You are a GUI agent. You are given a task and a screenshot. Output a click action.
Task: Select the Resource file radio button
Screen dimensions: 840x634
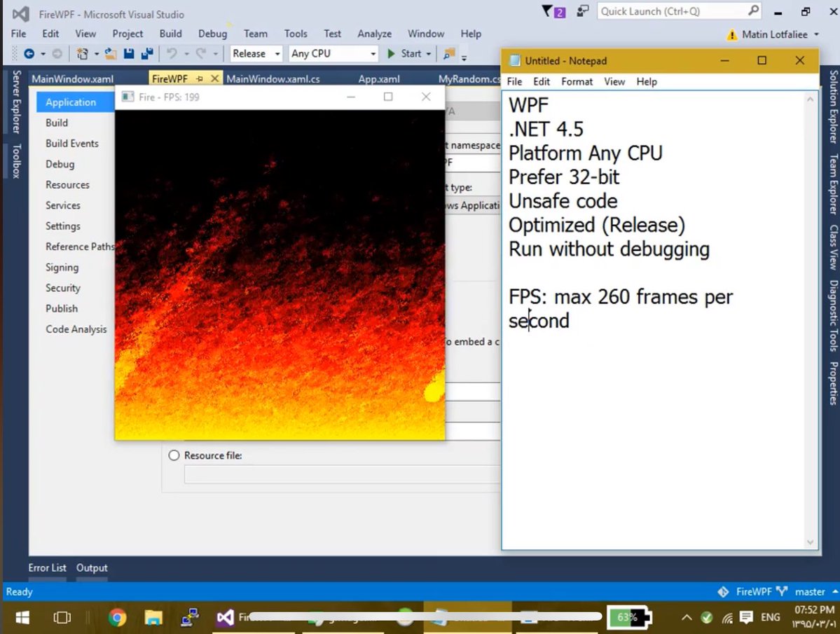tap(174, 455)
